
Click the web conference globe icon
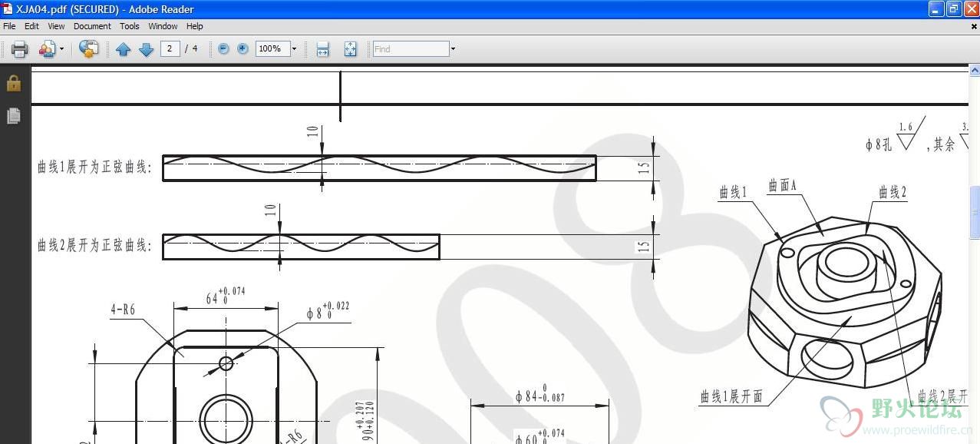click(89, 49)
